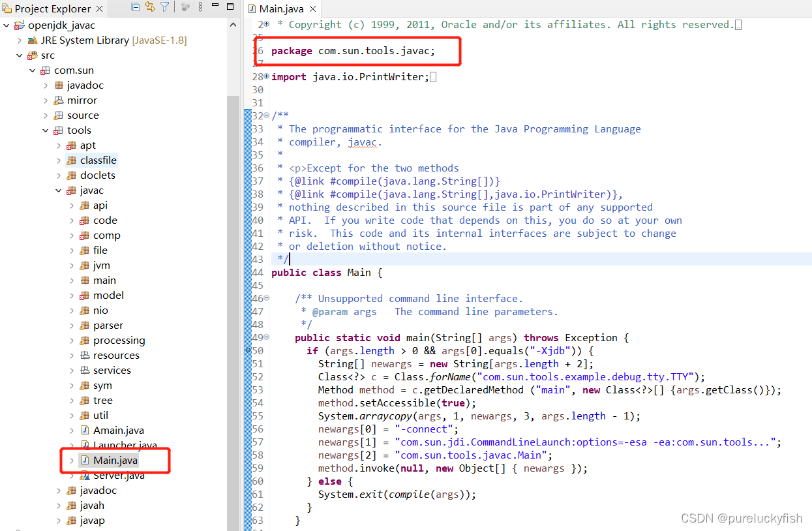Screen dimensions: 812x531
Task: Click the file package icon
Action: coord(85,250)
